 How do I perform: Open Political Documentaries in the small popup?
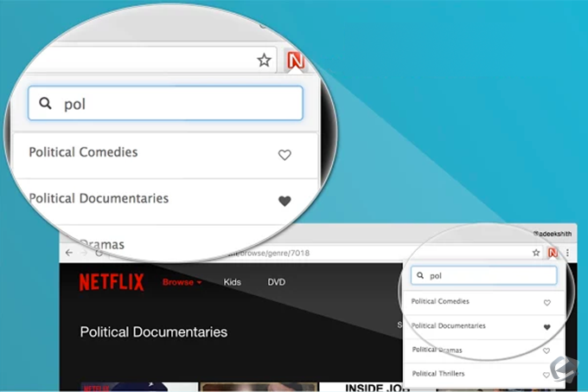point(449,325)
